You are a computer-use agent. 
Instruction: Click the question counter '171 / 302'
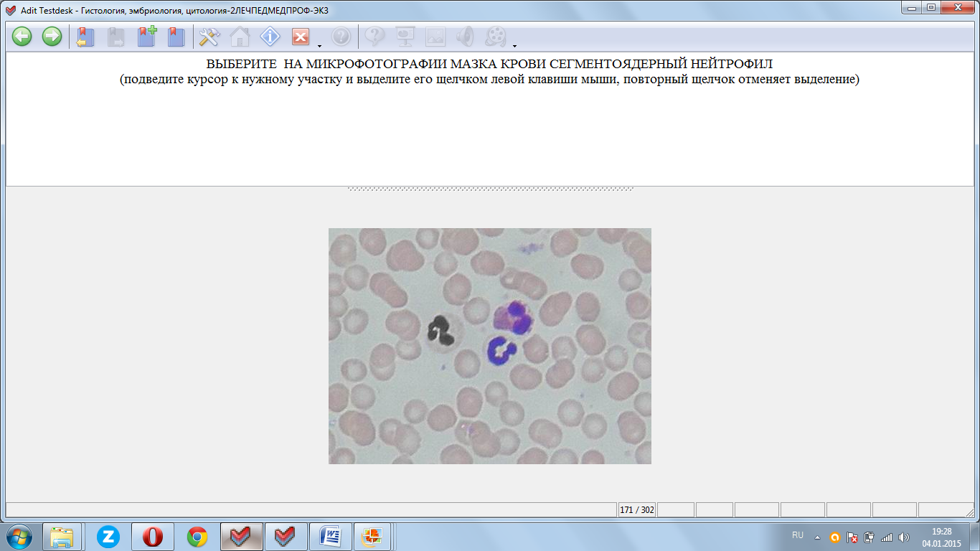tap(637, 510)
